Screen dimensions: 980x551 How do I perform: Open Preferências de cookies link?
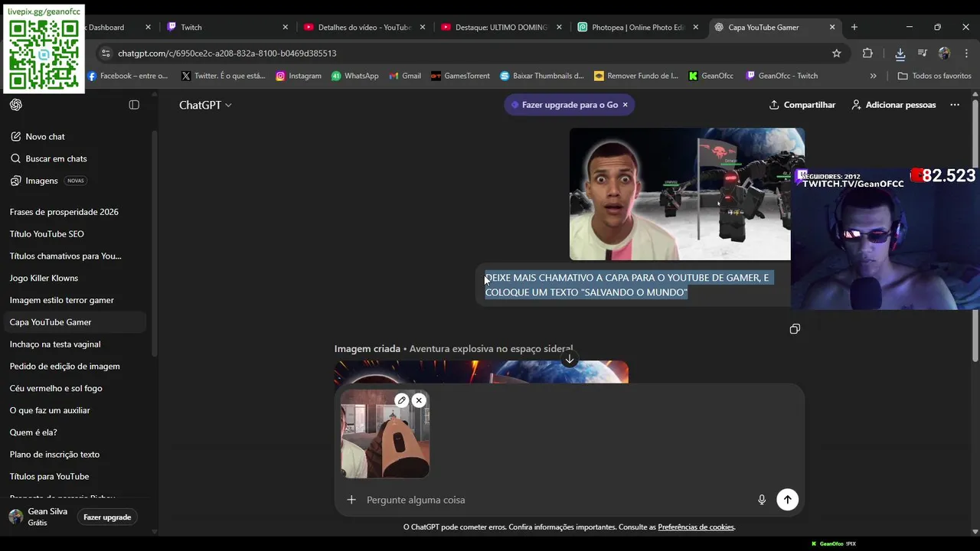pyautogui.click(x=696, y=527)
